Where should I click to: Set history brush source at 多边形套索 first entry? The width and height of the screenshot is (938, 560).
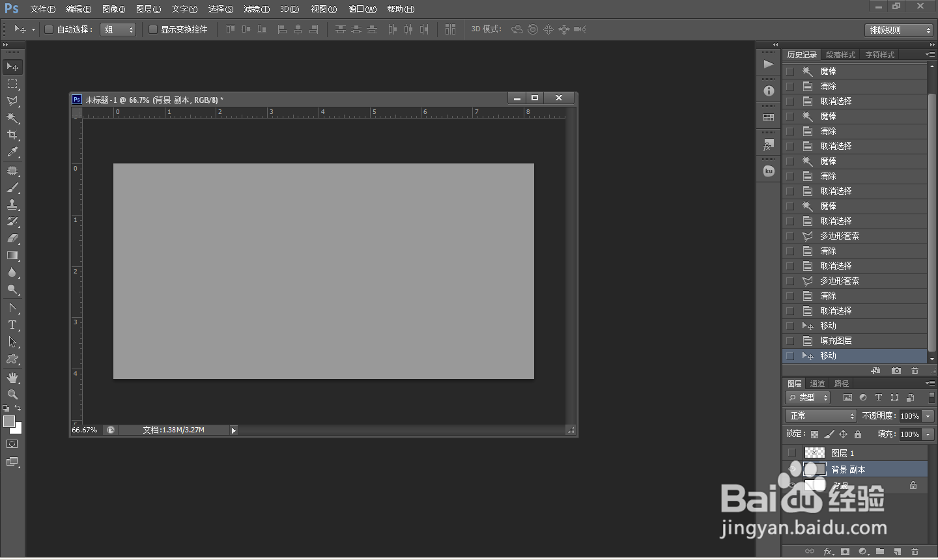pyautogui.click(x=790, y=236)
